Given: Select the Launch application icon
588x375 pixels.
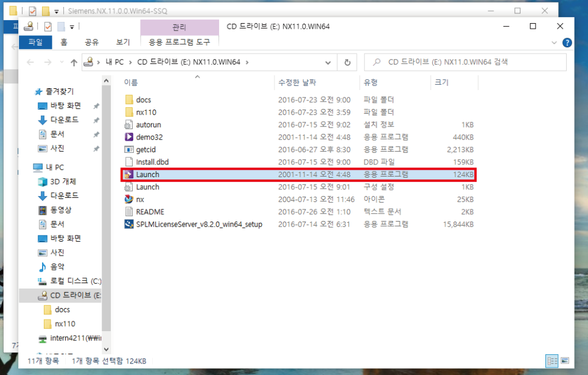Looking at the screenshot, I should pos(128,174).
